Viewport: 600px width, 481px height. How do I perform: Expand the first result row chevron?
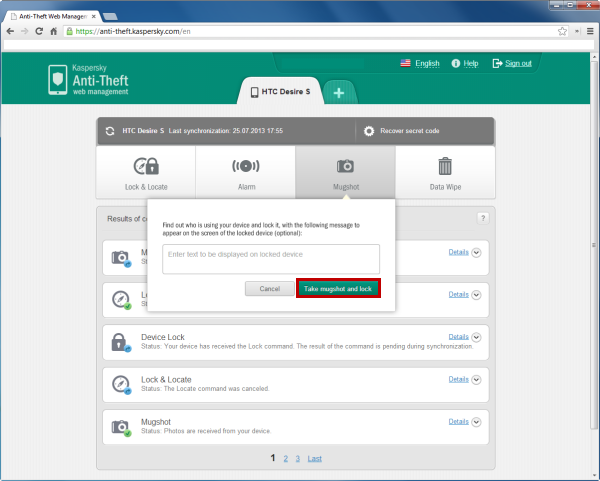[476, 253]
